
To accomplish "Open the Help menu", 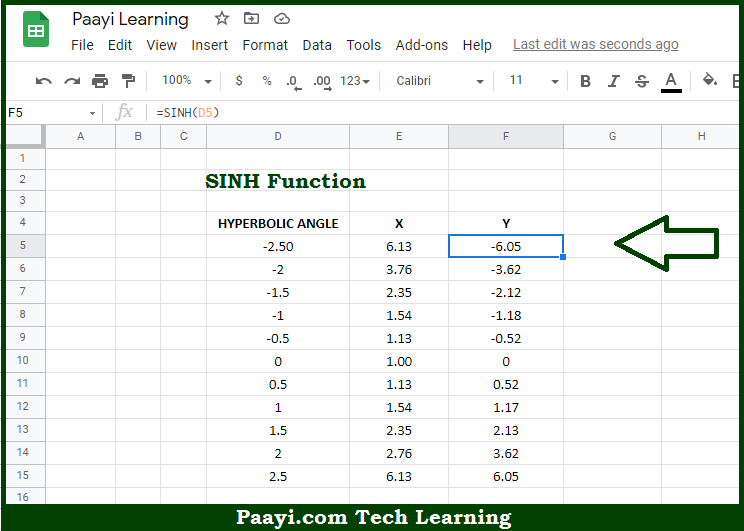I will [x=477, y=45].
